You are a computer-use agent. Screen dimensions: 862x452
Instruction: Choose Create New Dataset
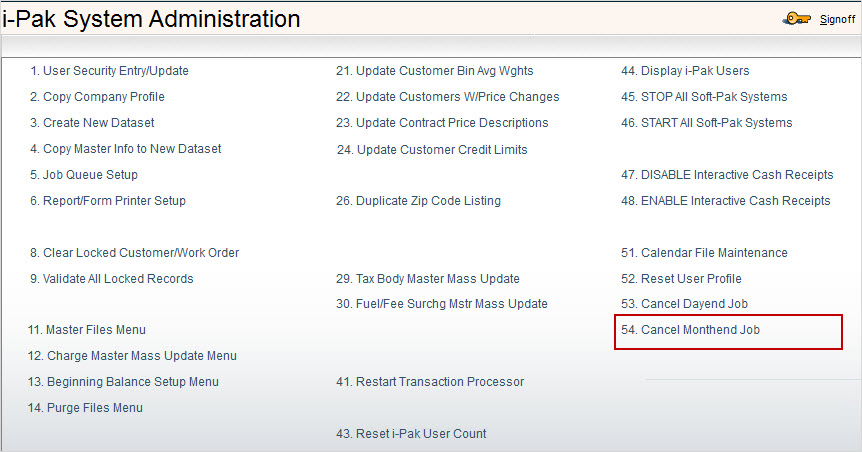[x=92, y=123]
